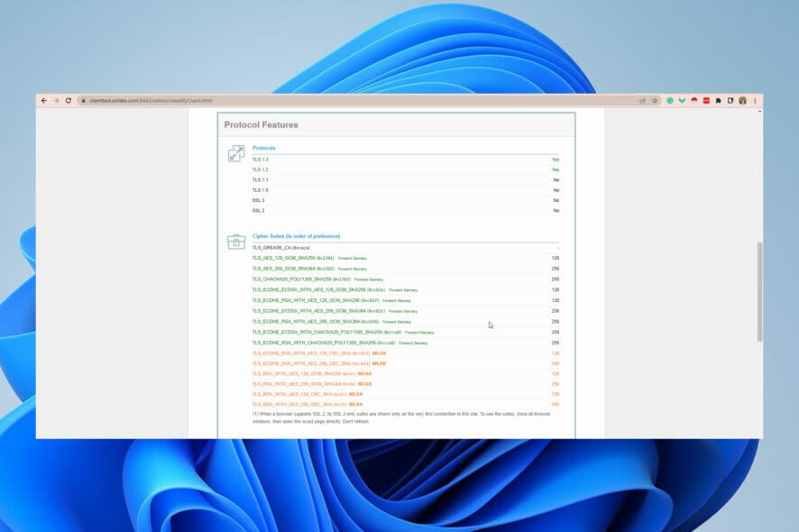799x532 pixels.
Task: Select the TLS 1.1 protocol row
Action: point(406,179)
